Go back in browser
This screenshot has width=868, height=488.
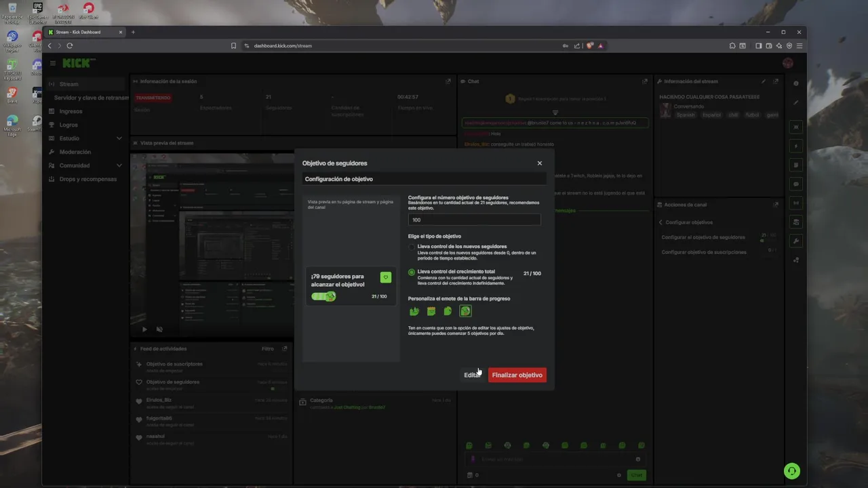coord(50,45)
